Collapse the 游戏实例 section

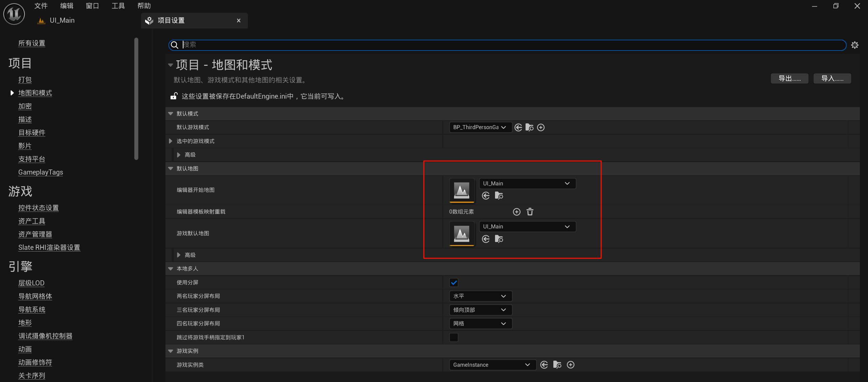pyautogui.click(x=171, y=351)
